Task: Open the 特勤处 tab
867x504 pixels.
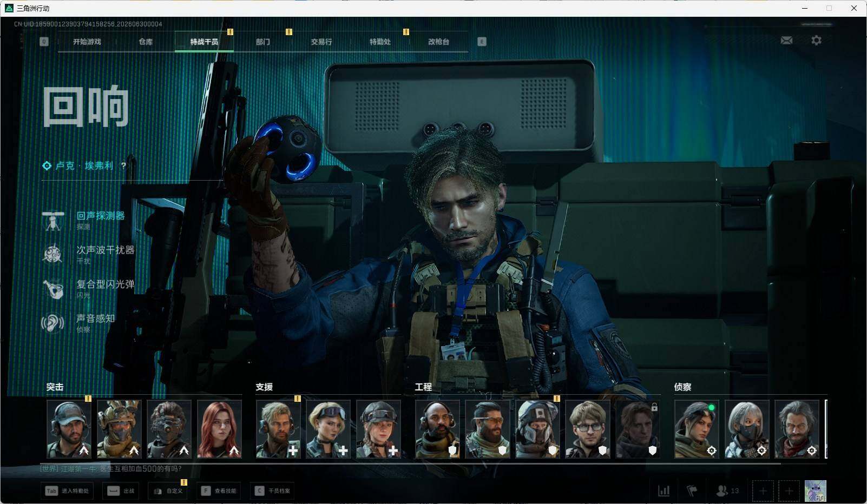Action: (380, 42)
